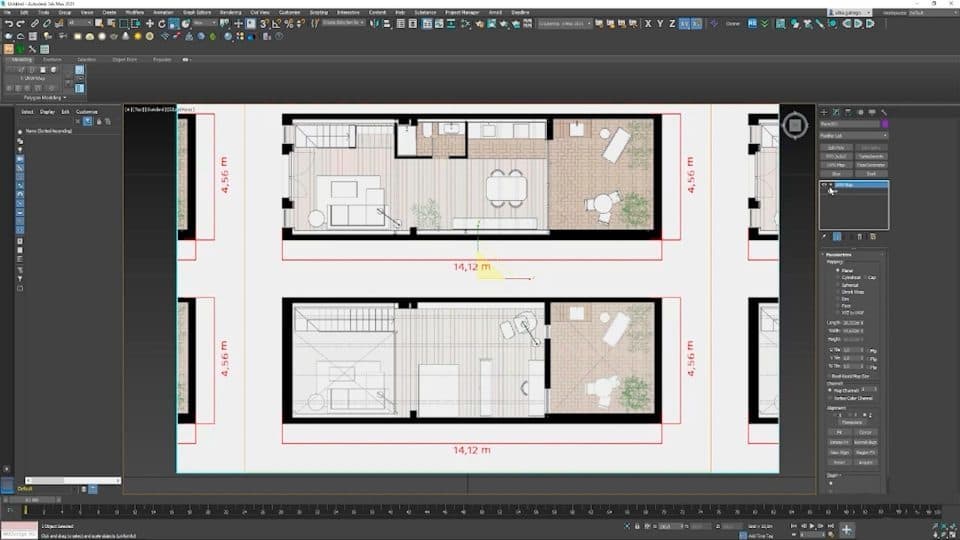
Task: Click the Pin Stack icon
Action: 825,236
